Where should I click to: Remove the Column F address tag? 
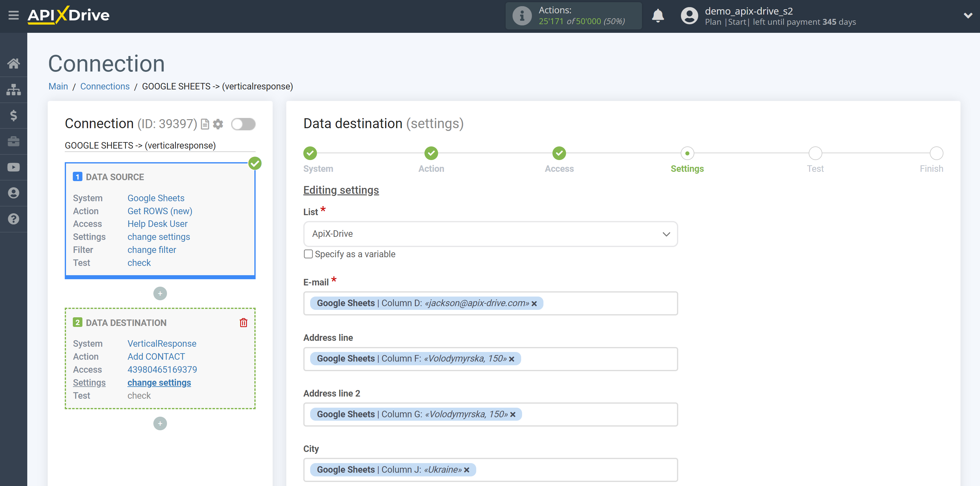[512, 359]
